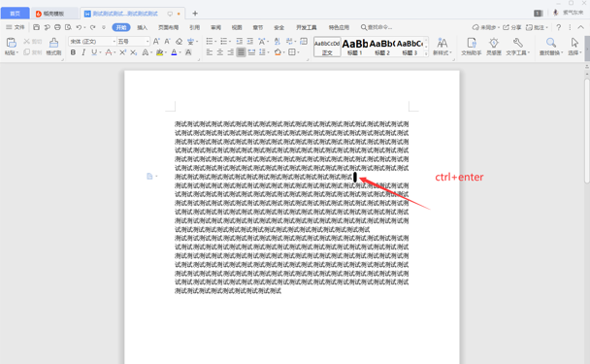Click the increase font size icon
Image resolution: width=590 pixels, height=364 pixels.
tap(156, 42)
